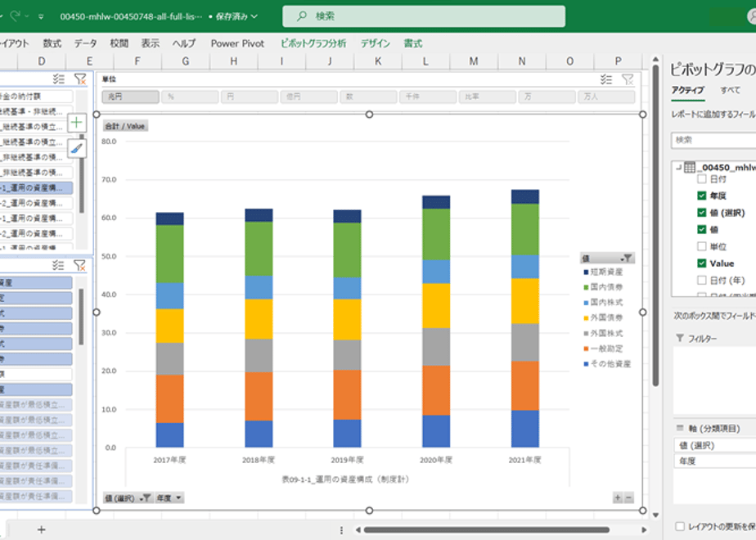Open the ピボットグラフ分析 ribbon tab
The width and height of the screenshot is (756, 540).
pyautogui.click(x=313, y=43)
